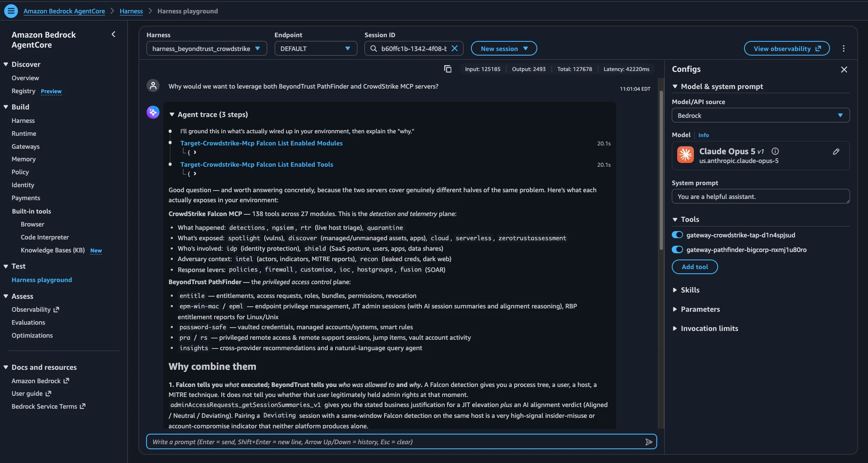Toggle the gateway-crowdstrike-tap tool off

(x=677, y=235)
